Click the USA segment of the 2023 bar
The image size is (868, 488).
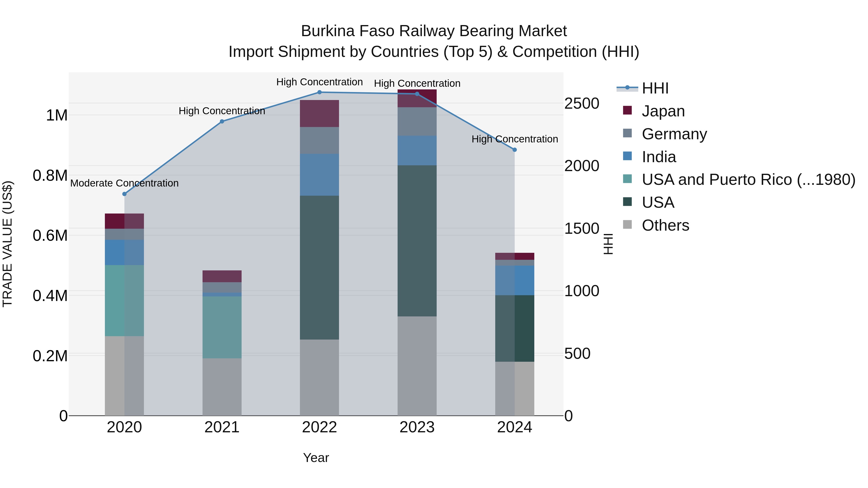point(417,241)
